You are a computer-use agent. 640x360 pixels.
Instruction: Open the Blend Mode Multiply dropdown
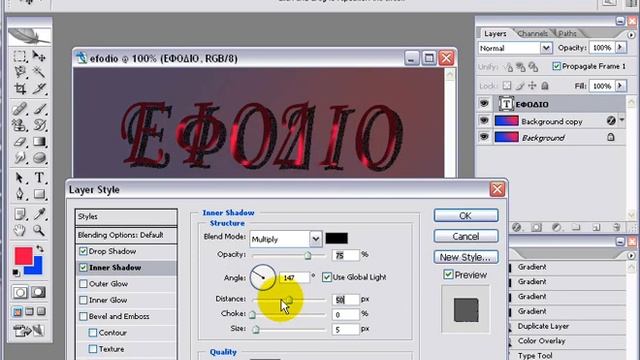point(316,239)
